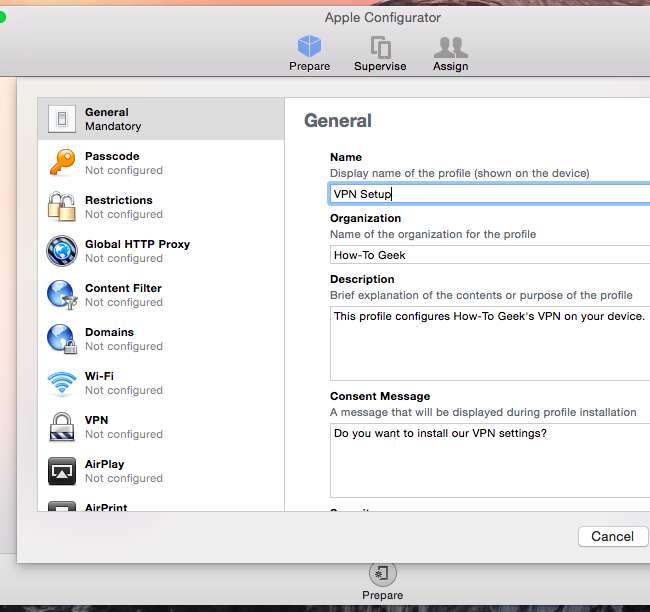Click the Wi-Fi signal icon
The image size is (650, 612).
point(62,383)
